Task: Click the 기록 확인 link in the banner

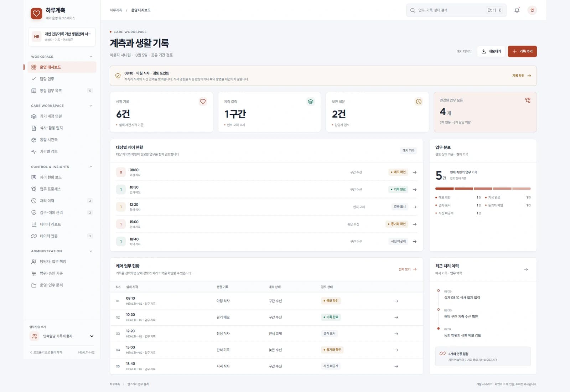Action: [522, 76]
